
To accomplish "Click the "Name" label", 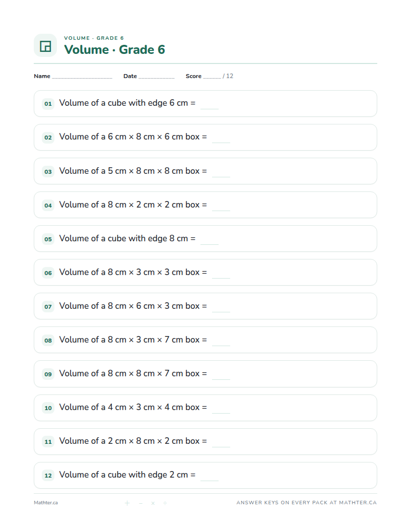I will [x=42, y=76].
